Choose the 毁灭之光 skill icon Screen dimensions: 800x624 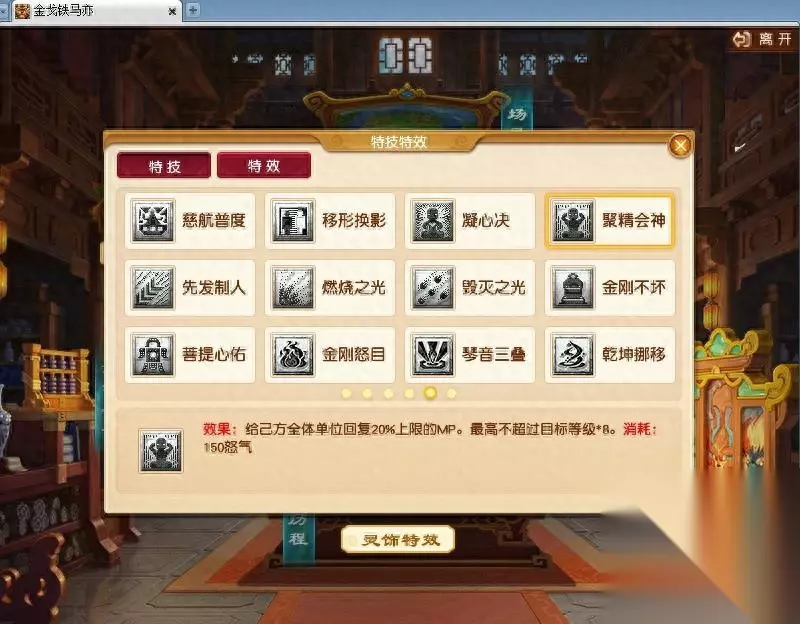[x=433, y=288]
